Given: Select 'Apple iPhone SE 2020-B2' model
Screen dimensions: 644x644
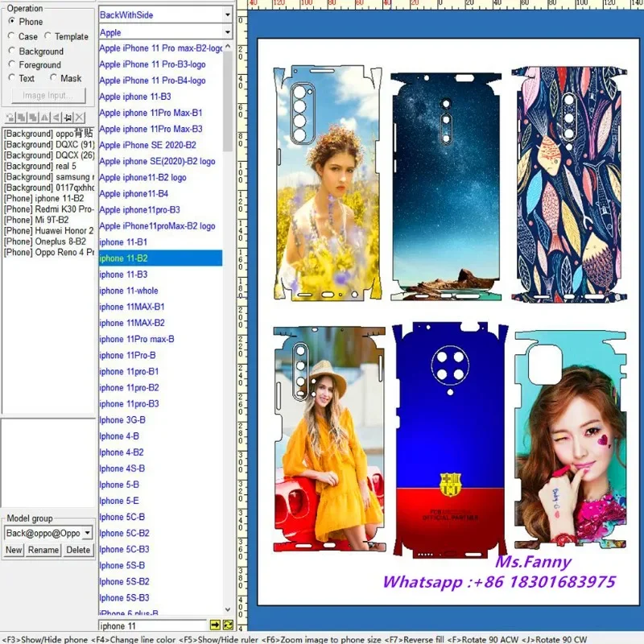Looking at the screenshot, I should pyautogui.click(x=160, y=145).
